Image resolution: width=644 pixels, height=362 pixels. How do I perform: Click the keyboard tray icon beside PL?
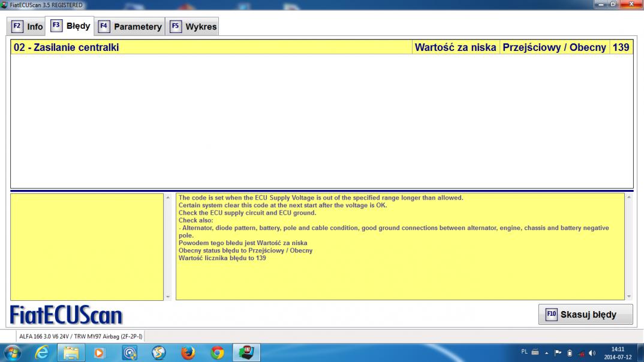pos(535,352)
